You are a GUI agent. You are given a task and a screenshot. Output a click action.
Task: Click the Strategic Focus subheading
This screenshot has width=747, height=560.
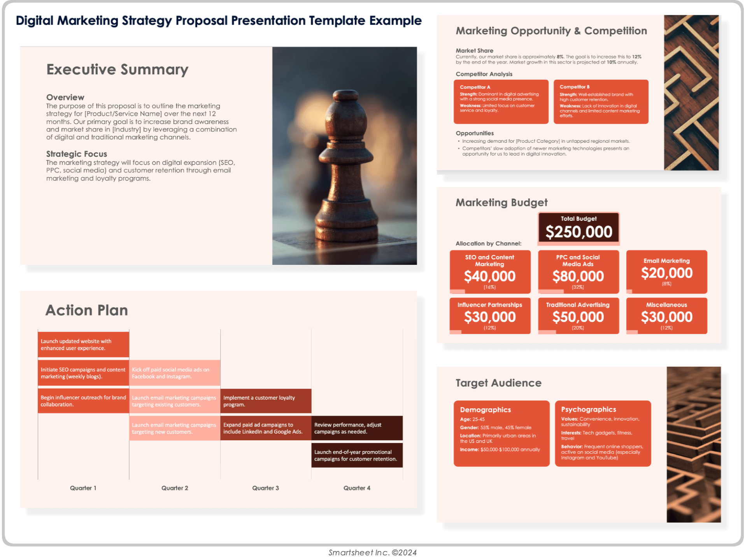(77, 154)
